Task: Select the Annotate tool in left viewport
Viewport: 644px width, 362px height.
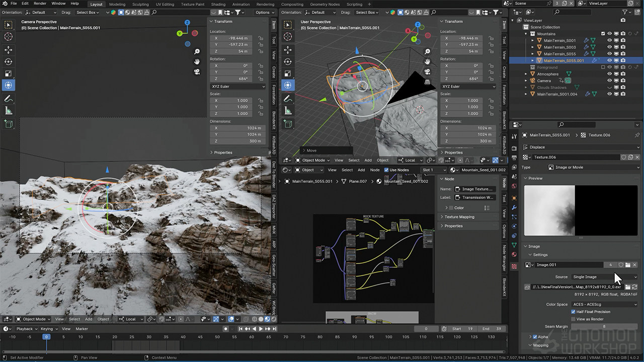Action: pos(9,99)
